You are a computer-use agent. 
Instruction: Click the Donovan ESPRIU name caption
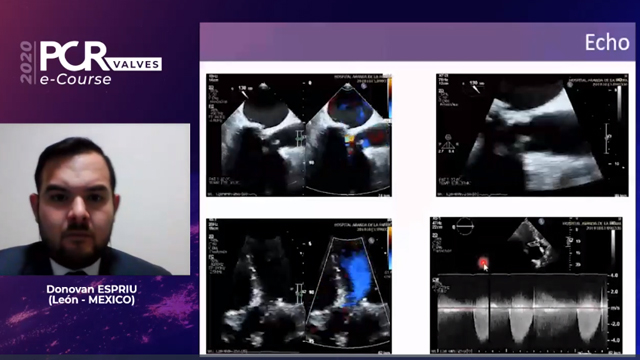(x=91, y=295)
